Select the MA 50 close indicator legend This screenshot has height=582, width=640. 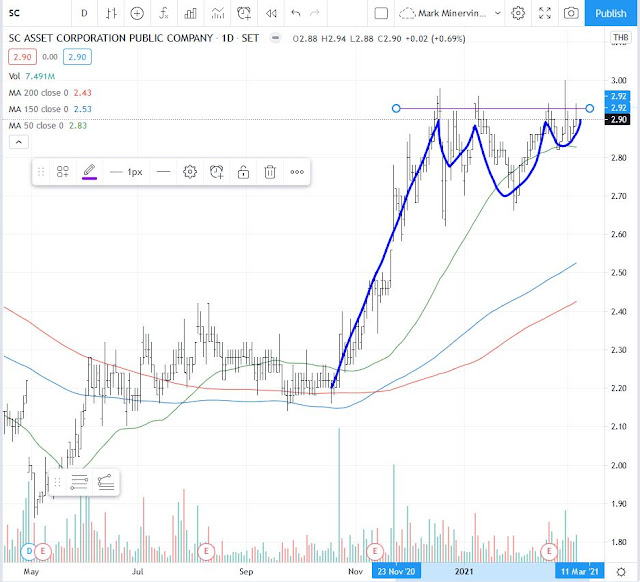48,125
